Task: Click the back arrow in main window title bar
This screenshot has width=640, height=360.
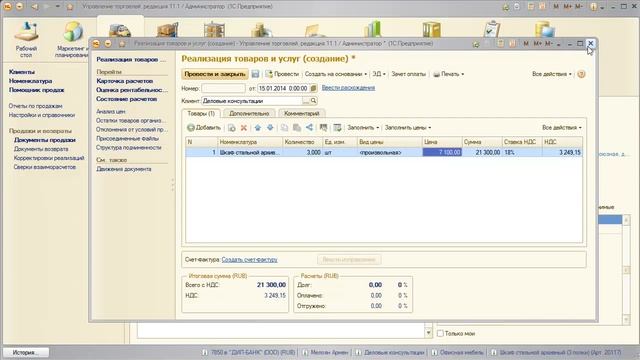Action: (34, 7)
